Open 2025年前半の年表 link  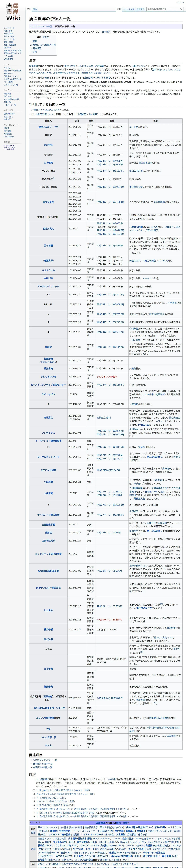pos(11,99)
